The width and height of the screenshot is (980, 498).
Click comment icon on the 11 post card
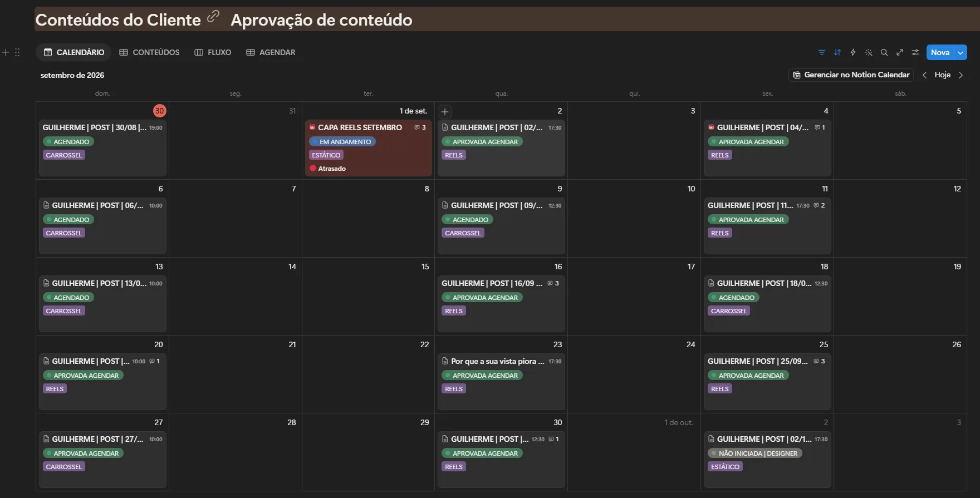point(819,205)
